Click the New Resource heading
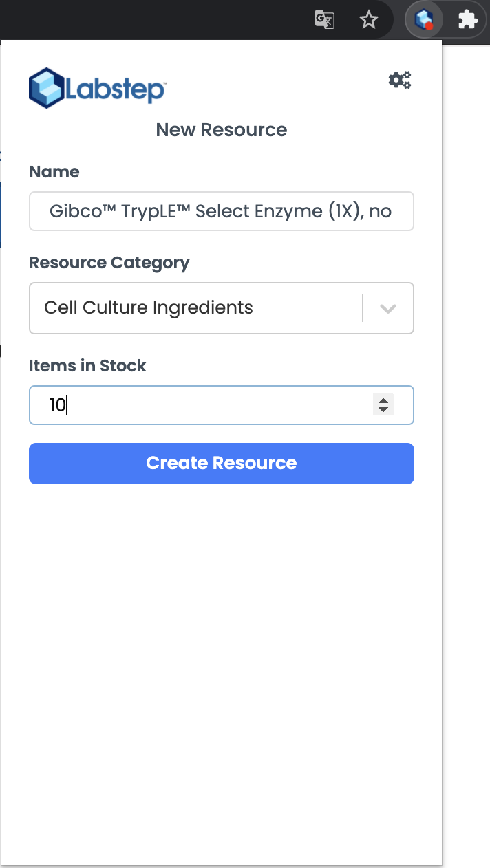490x868 pixels. [x=221, y=129]
